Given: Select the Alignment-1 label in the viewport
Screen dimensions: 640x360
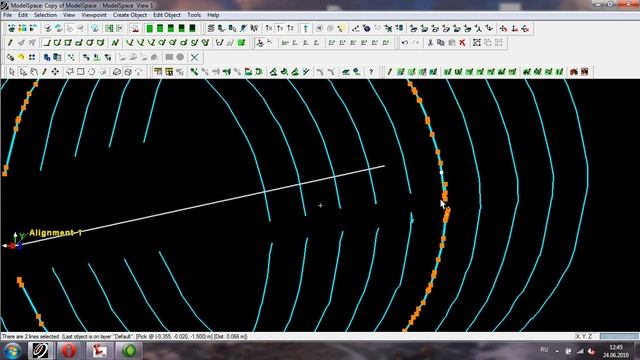Looking at the screenshot, I should pyautogui.click(x=56, y=233).
